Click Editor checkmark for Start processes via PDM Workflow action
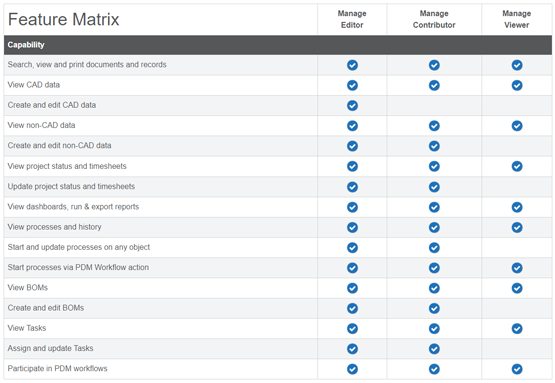Screen dimensions: 555x383 pos(352,268)
